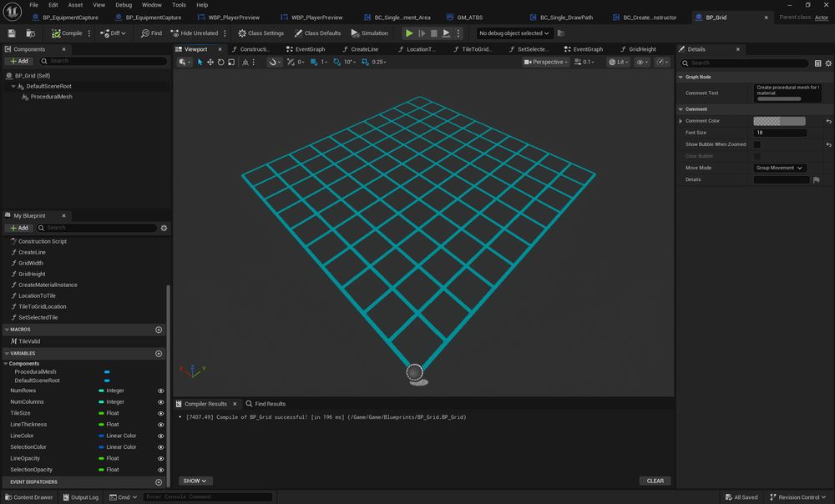
Task: Open Revision Control status menu
Action: pyautogui.click(x=798, y=497)
